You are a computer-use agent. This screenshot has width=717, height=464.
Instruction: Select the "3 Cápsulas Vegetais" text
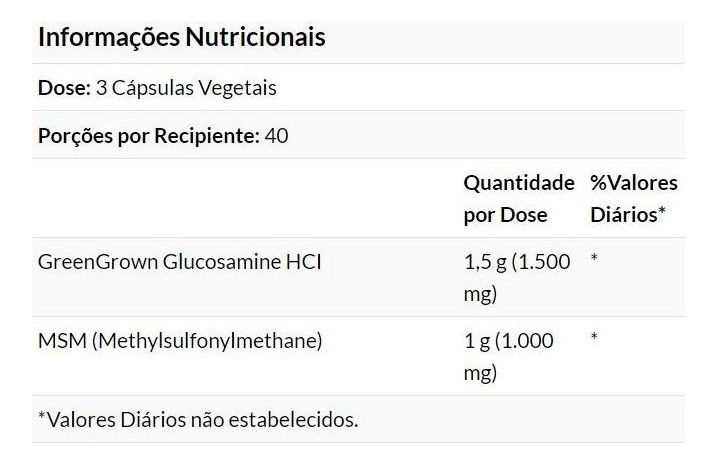(186, 88)
